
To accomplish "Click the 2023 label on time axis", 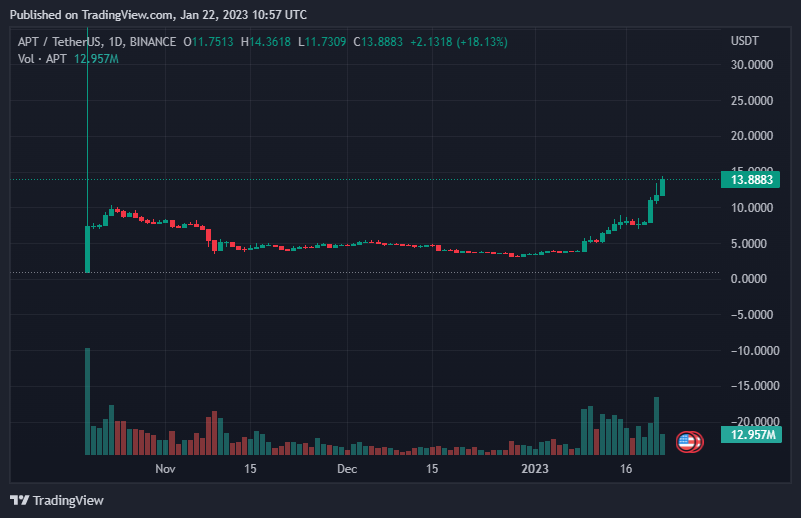I will point(535,468).
